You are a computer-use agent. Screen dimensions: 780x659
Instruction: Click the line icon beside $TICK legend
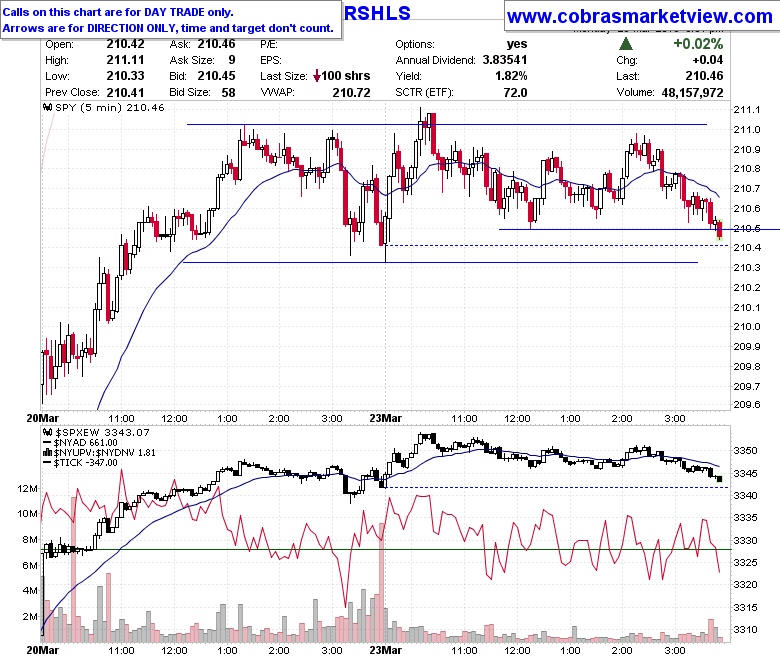pyautogui.click(x=48, y=463)
